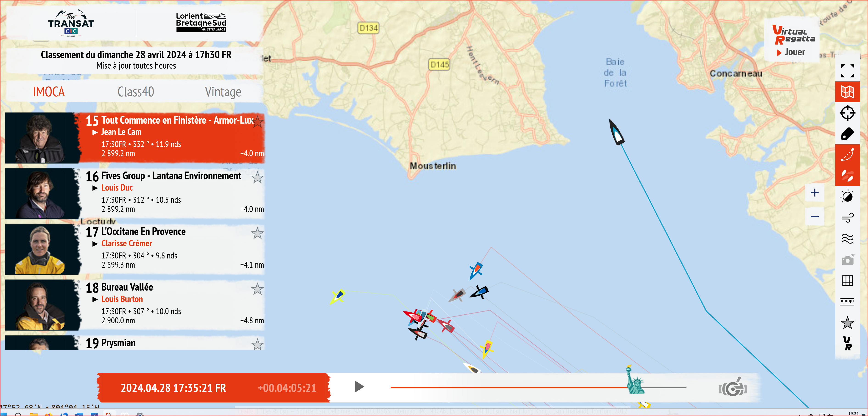Toggle day/night sun icon
The image size is (868, 416).
point(847,197)
